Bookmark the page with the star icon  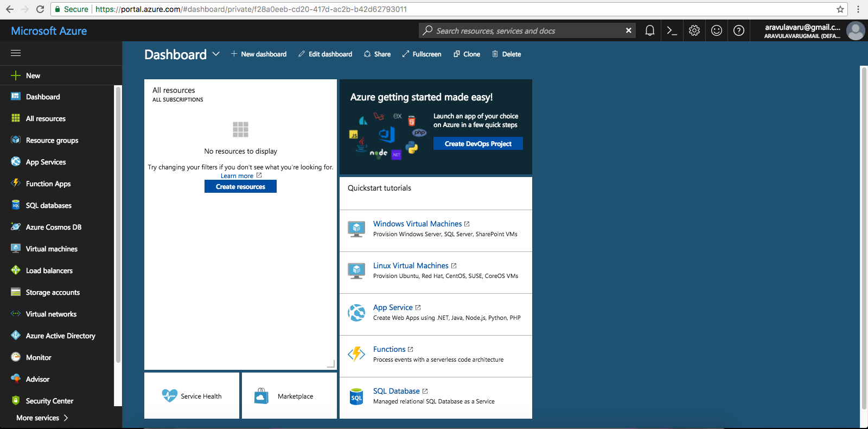840,9
